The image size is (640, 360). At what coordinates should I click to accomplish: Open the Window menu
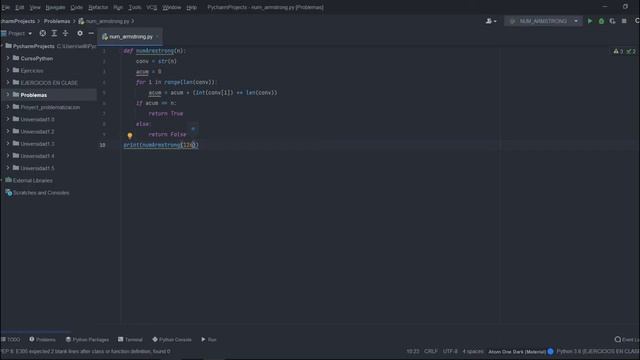point(171,7)
